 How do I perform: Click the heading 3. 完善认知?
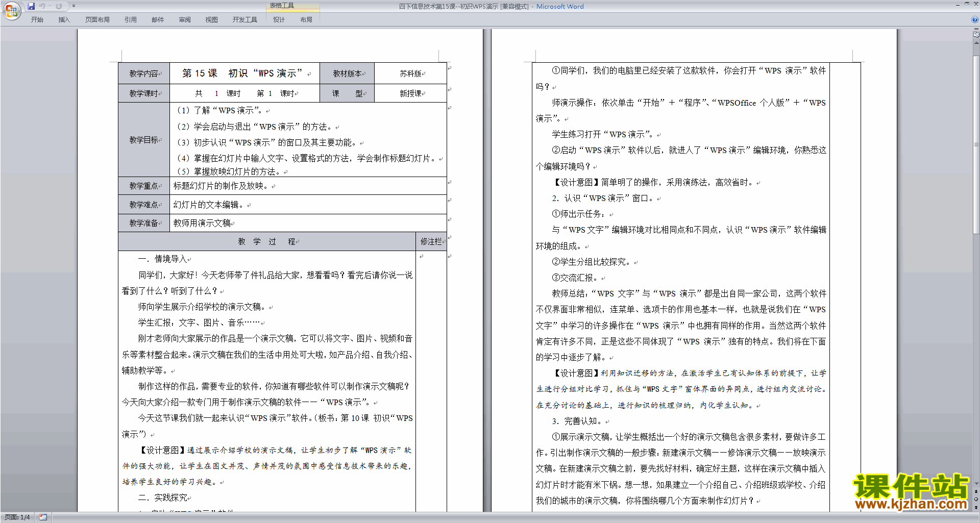(x=578, y=421)
